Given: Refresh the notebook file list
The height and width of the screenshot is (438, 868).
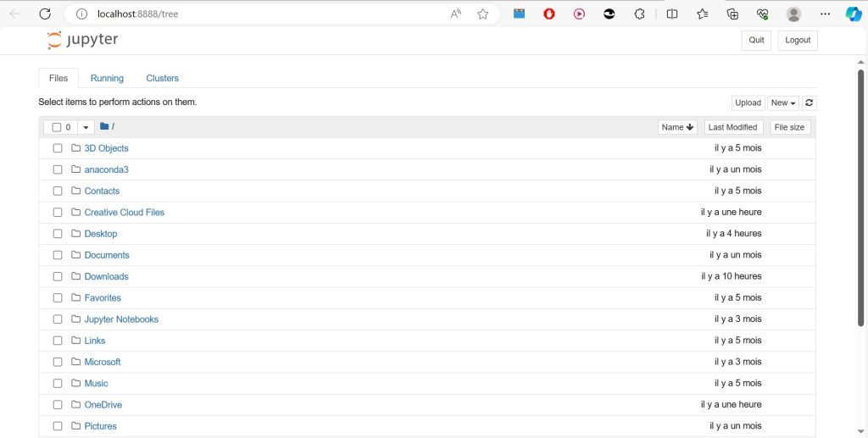Looking at the screenshot, I should 810,103.
